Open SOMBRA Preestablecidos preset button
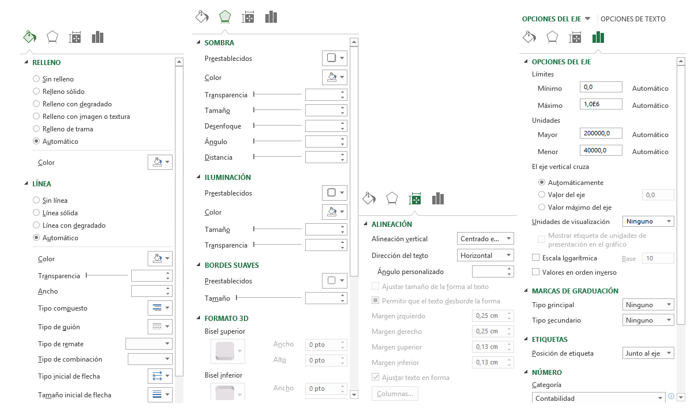Image resolution: width=691 pixels, height=412 pixels. pyautogui.click(x=334, y=58)
